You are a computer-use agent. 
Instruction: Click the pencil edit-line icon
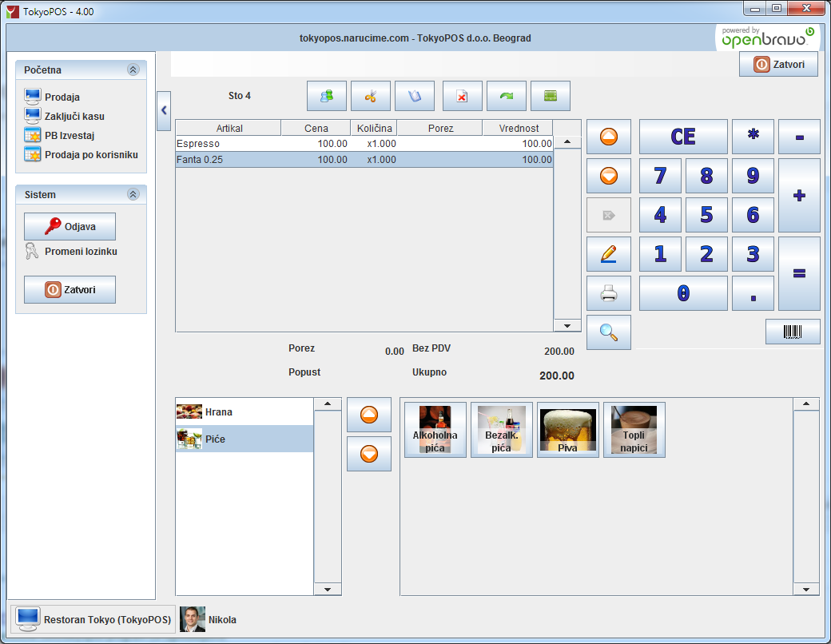coord(608,254)
